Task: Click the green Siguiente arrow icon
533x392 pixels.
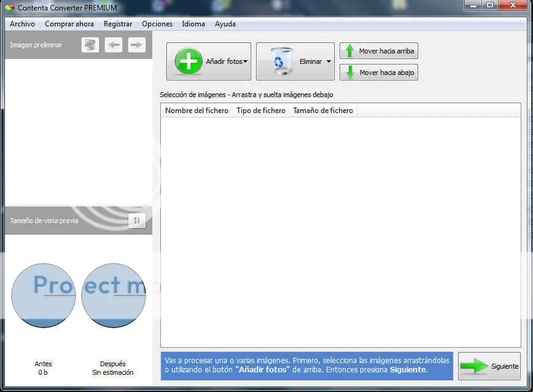Action: (474, 366)
